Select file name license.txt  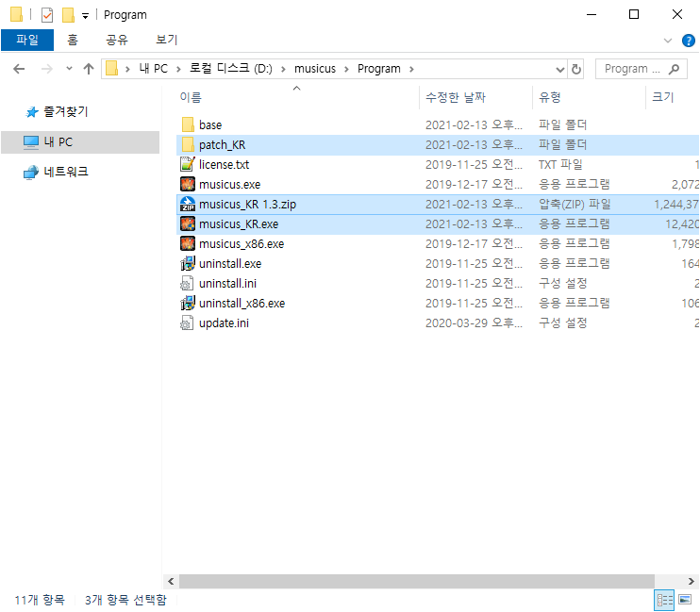click(x=224, y=164)
